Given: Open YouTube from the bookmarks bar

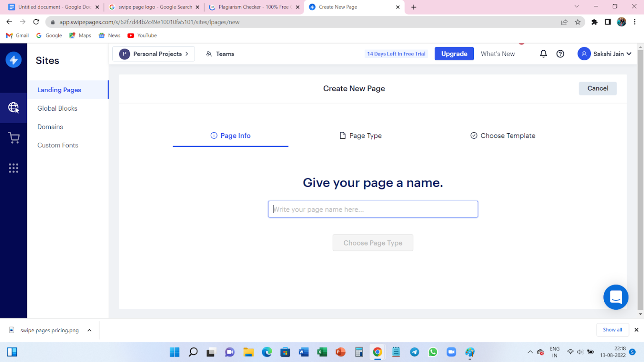Looking at the screenshot, I should (x=142, y=35).
